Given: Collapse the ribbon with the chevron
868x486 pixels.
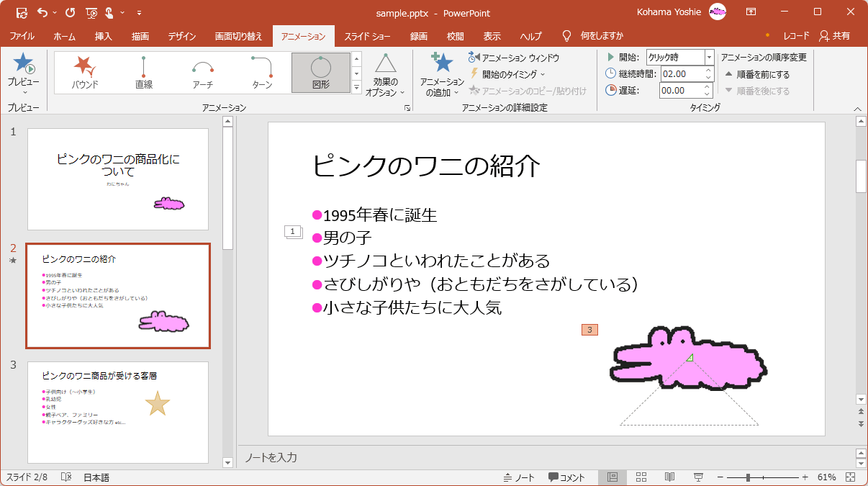Looking at the screenshot, I should click(857, 108).
